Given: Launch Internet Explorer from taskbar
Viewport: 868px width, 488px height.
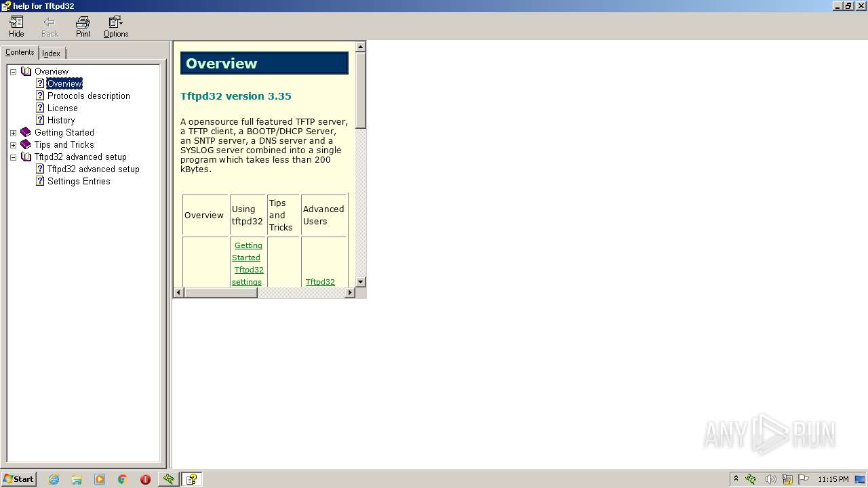Looking at the screenshot, I should point(54,479).
